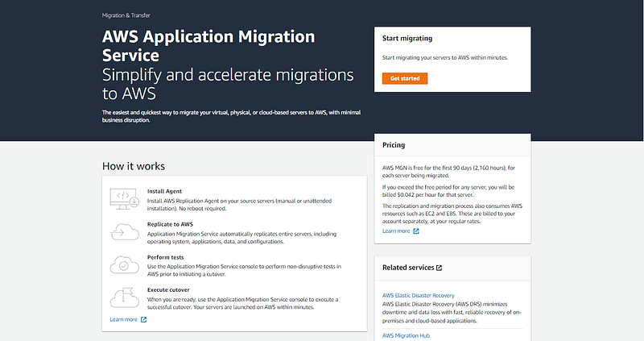Click 'Start migrating your servers to AWS within minutes' text

pos(445,57)
